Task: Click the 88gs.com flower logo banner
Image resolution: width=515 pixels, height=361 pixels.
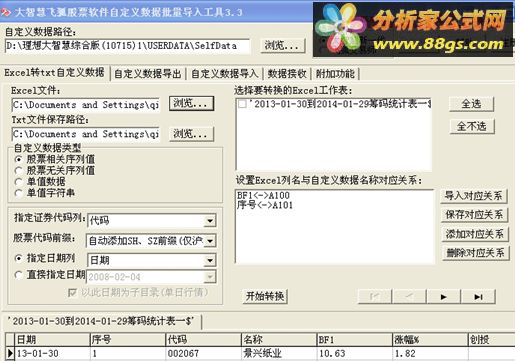Action: point(413,29)
